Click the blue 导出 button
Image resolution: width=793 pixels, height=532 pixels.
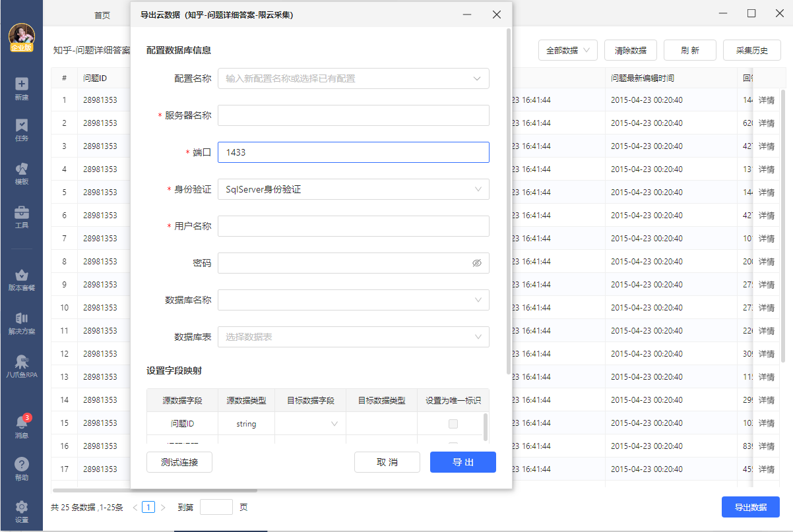click(x=463, y=462)
